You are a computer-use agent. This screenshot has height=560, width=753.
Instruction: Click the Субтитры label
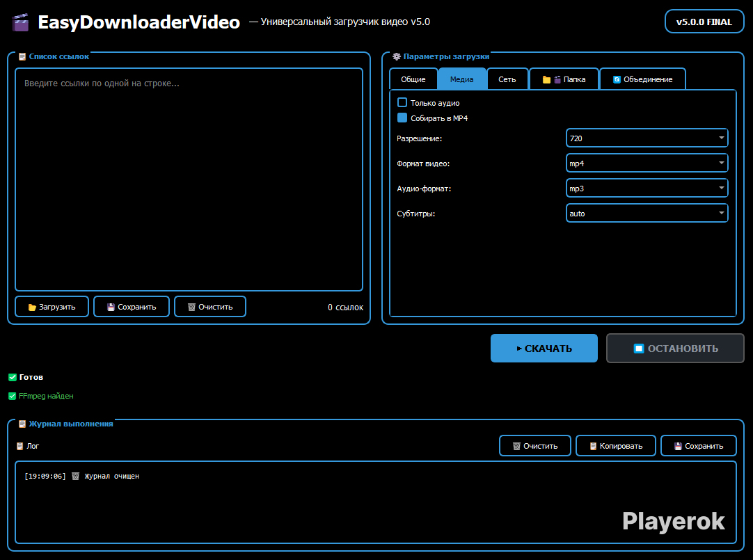tap(416, 214)
